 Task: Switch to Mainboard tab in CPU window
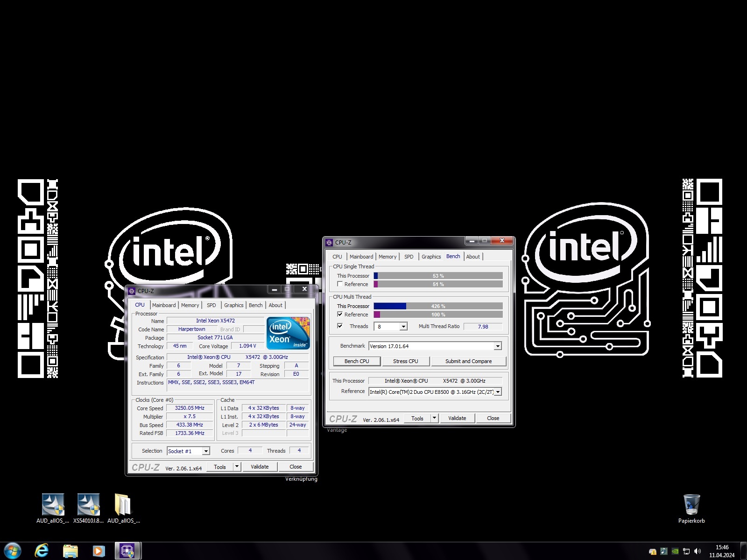click(164, 305)
